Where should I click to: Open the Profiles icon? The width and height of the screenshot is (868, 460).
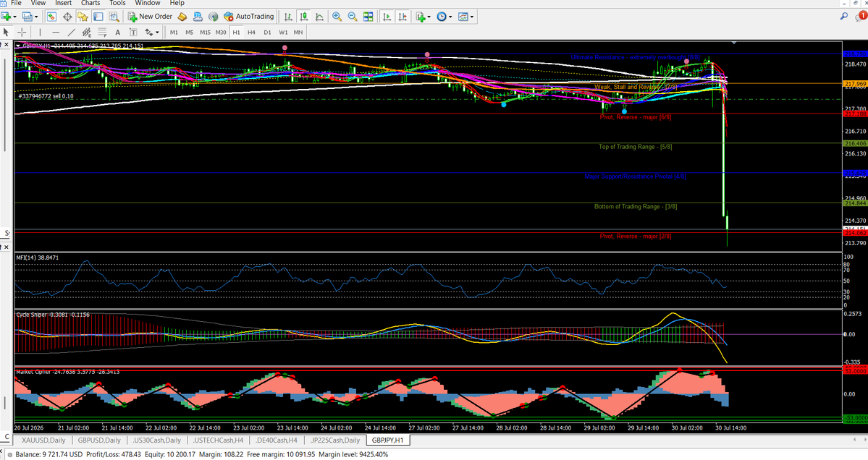pos(27,17)
